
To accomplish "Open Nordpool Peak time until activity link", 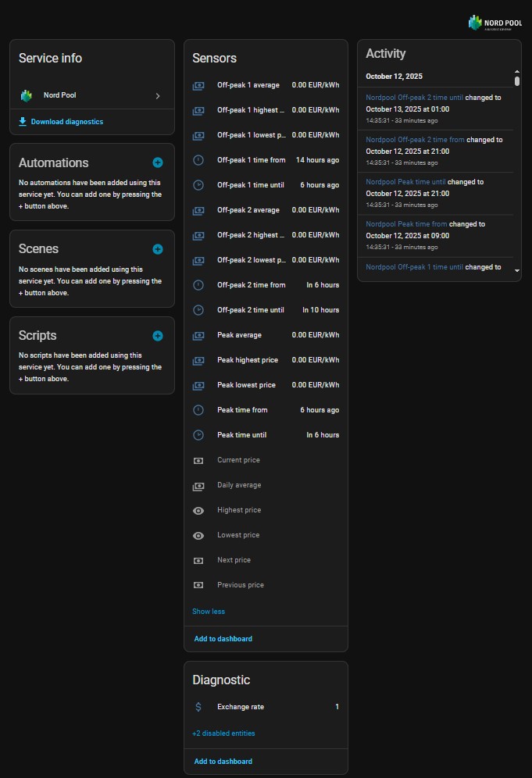I will (x=405, y=182).
